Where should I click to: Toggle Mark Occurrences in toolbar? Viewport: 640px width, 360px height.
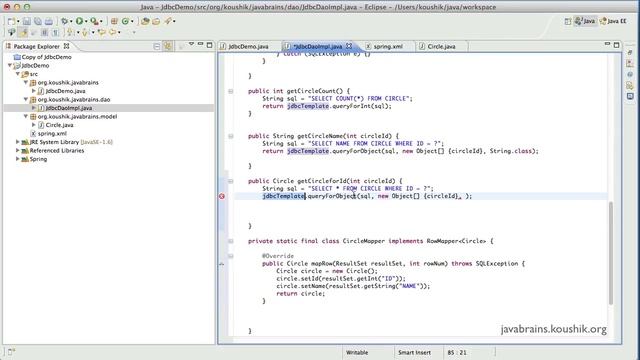(23, 32)
